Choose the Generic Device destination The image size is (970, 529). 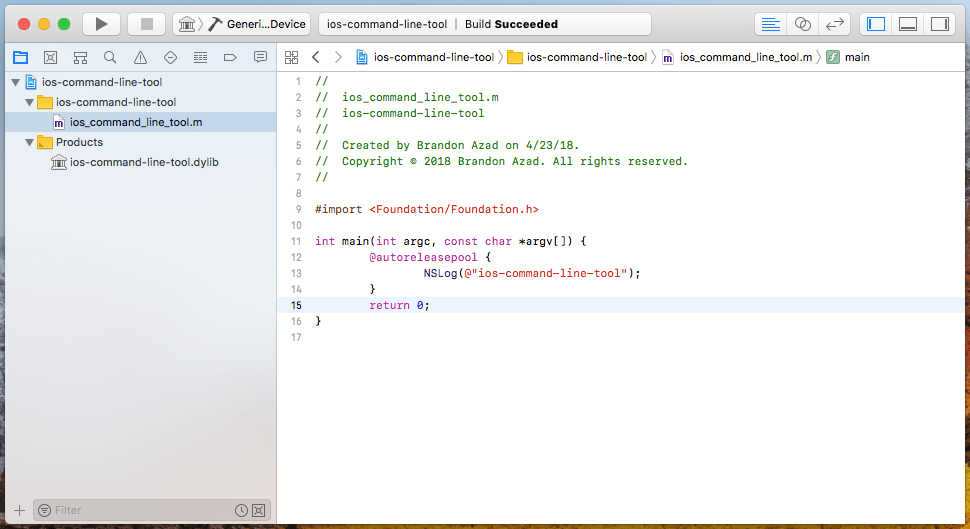tap(259, 24)
